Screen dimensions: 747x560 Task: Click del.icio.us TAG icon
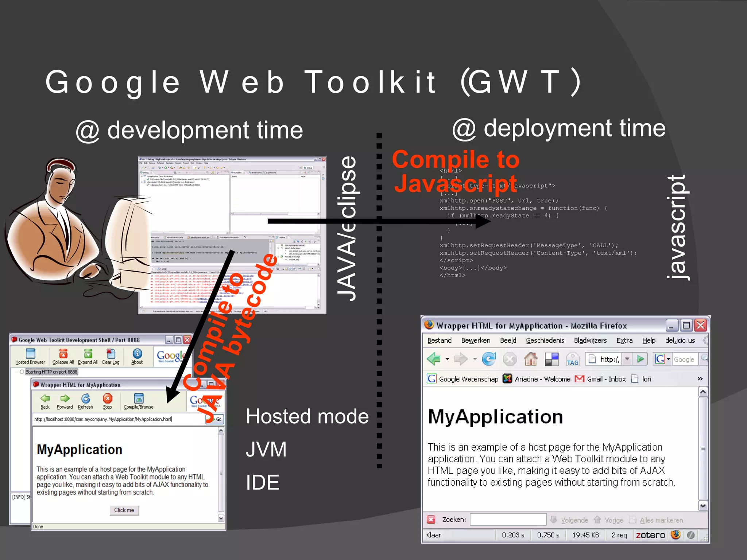click(x=572, y=359)
